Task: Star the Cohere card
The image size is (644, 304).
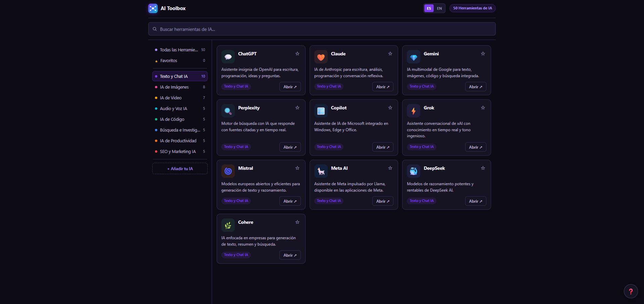Action: coord(297,222)
